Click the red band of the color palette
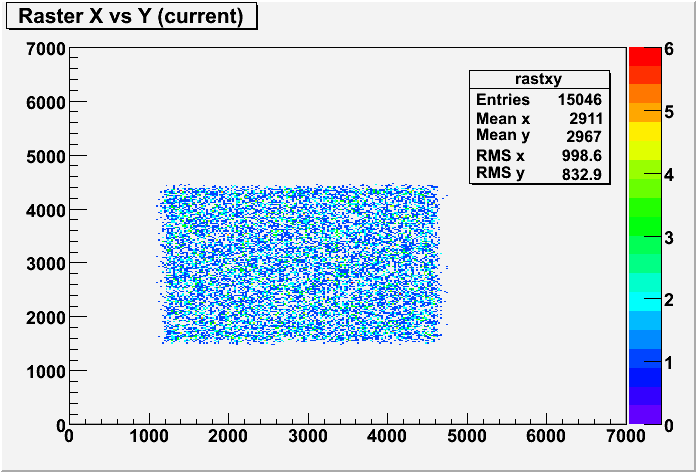This screenshot has height=472, width=696. tap(645, 56)
